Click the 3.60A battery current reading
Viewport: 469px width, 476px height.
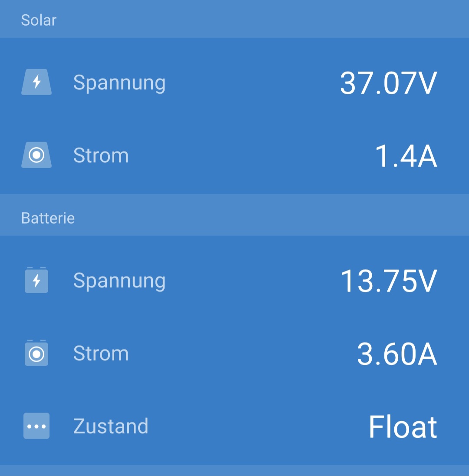(x=396, y=354)
